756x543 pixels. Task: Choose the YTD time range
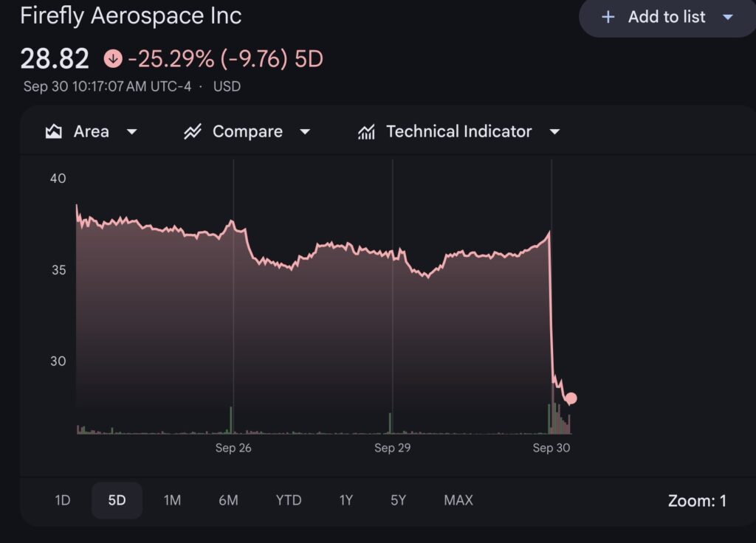[x=289, y=500]
